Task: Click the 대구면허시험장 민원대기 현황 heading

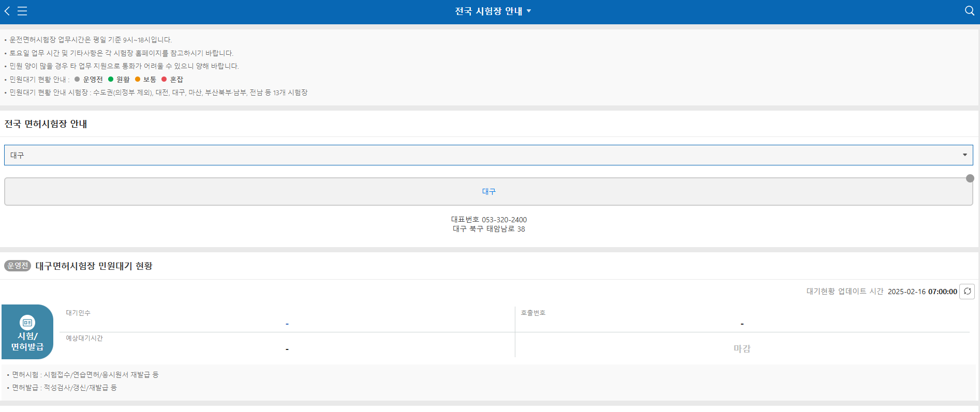Action: pyautogui.click(x=94, y=266)
